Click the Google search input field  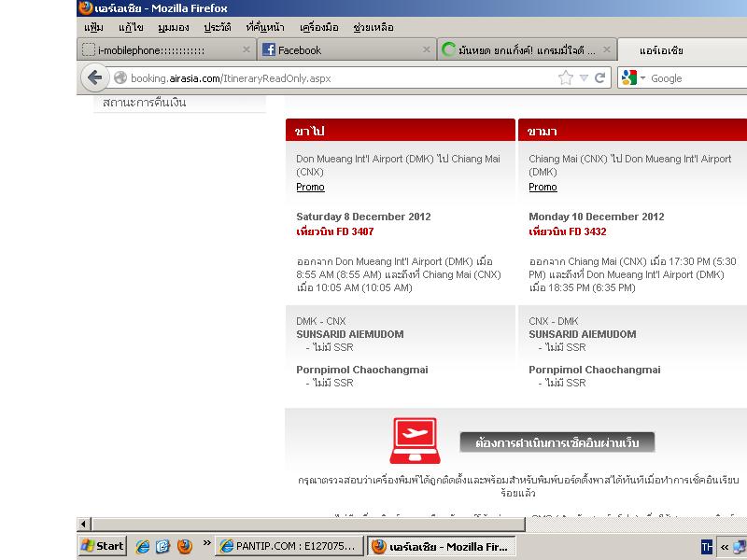[698, 78]
